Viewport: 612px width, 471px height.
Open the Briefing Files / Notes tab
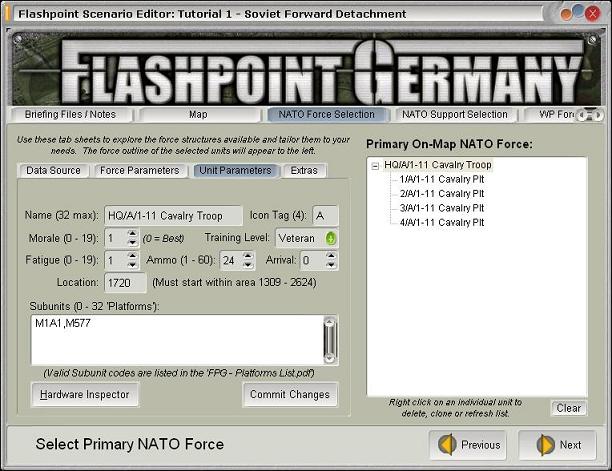tap(70, 114)
